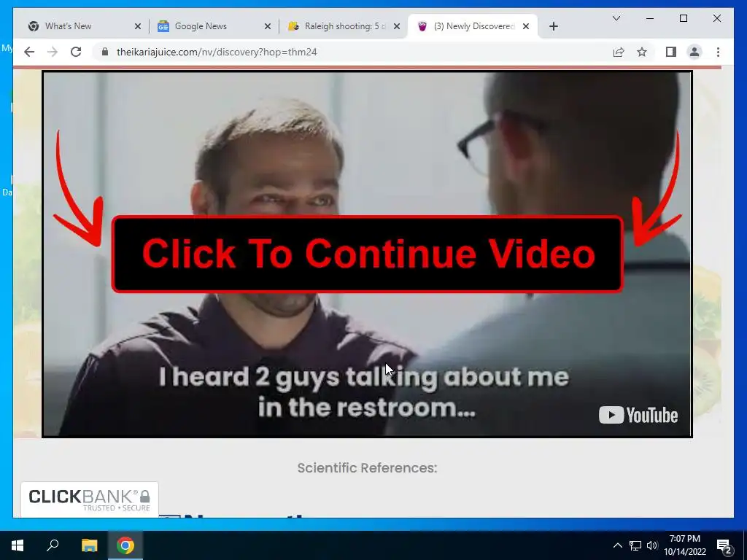
Task: Click the address bar URL
Action: click(217, 52)
